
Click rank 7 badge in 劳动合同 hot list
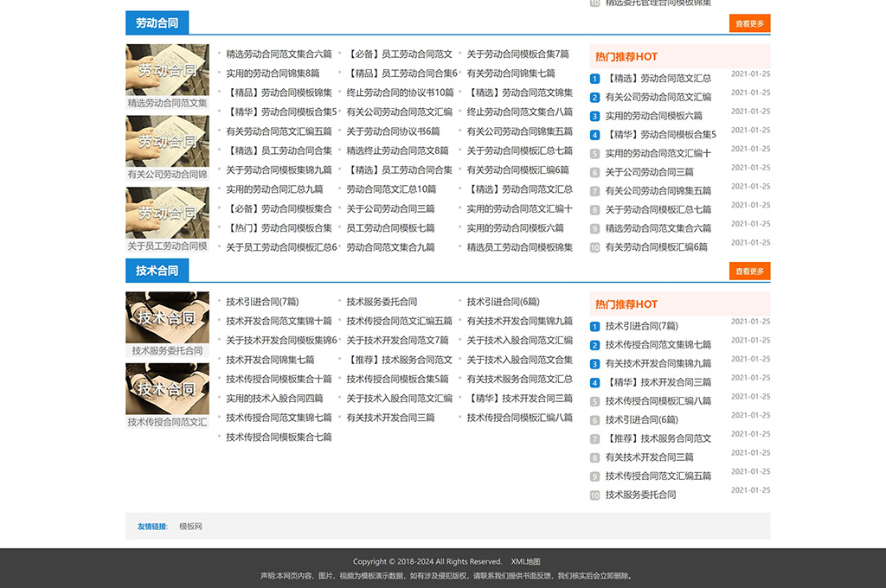tap(594, 191)
